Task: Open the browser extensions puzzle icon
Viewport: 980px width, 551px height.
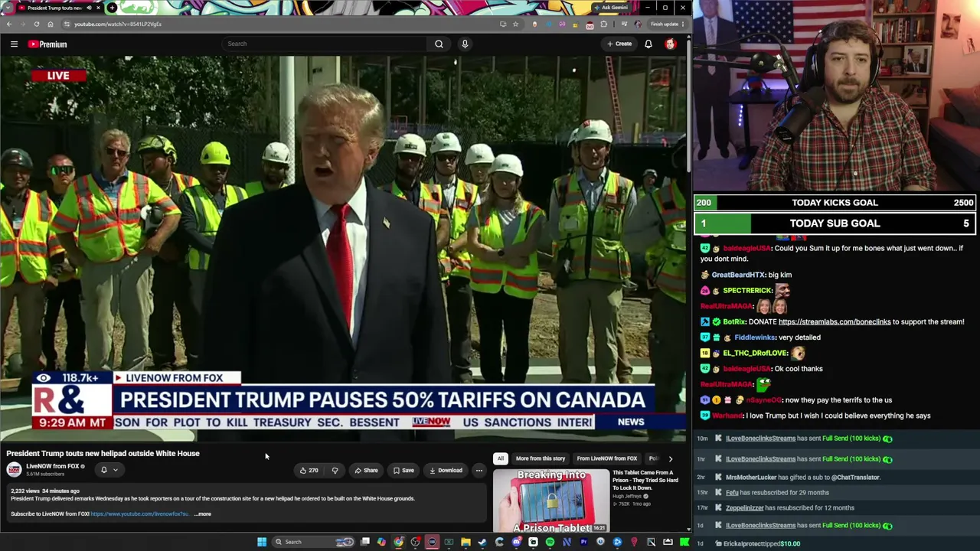Action: click(603, 24)
